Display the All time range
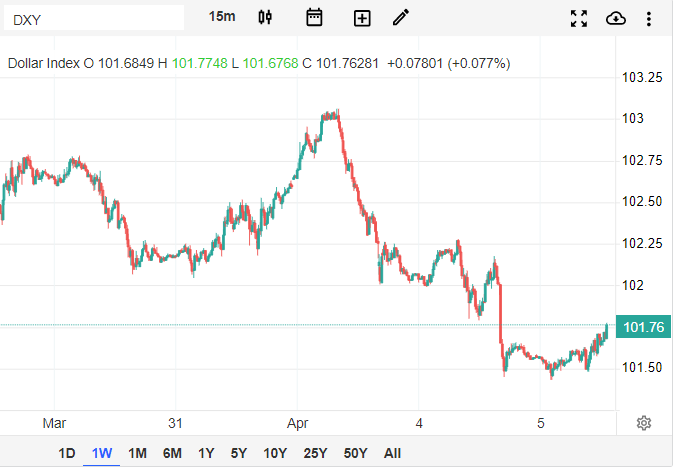 coord(392,453)
